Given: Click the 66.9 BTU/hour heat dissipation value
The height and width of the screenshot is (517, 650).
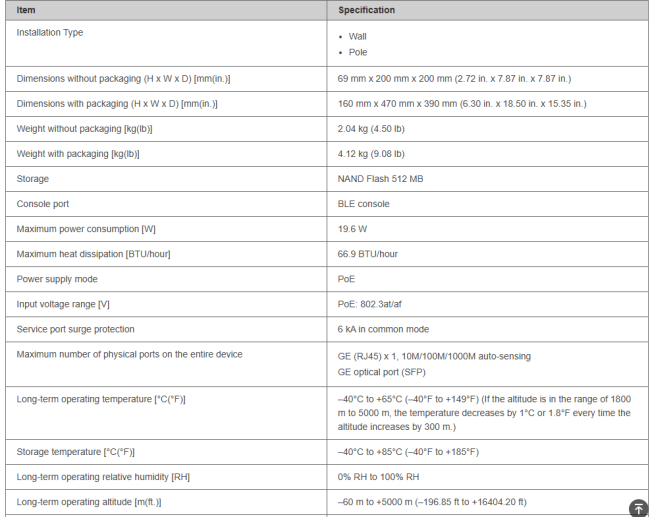Looking at the screenshot, I should click(x=368, y=254).
